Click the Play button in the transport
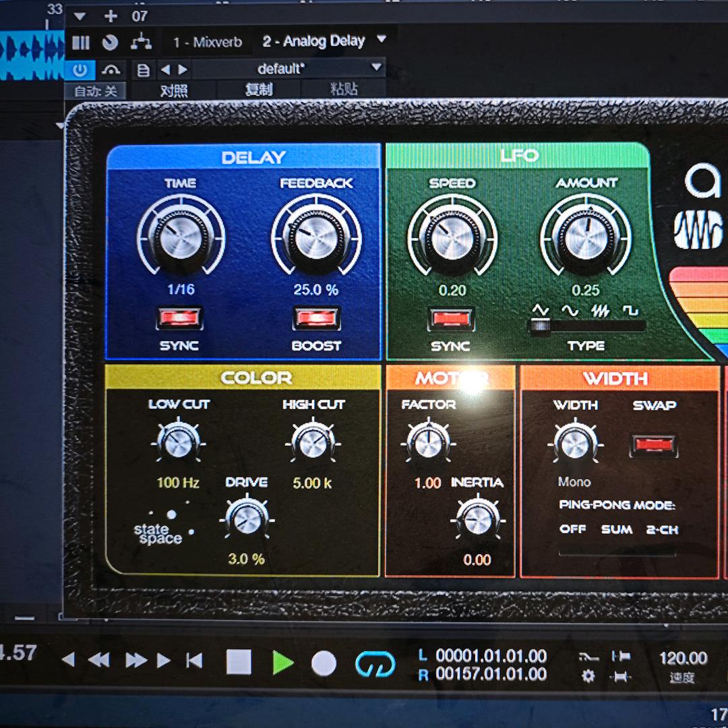This screenshot has width=728, height=728. click(x=283, y=663)
